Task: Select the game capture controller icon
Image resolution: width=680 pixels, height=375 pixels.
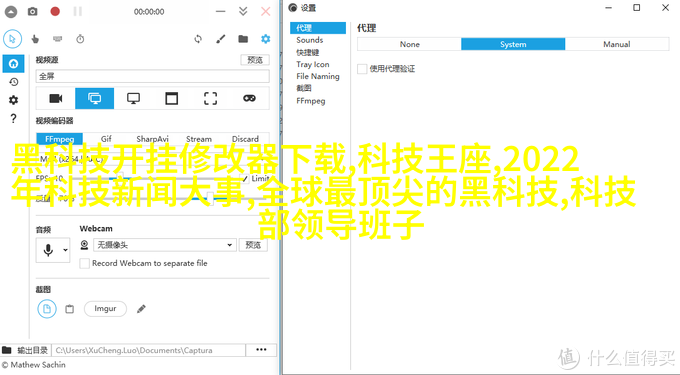Action: click(249, 98)
